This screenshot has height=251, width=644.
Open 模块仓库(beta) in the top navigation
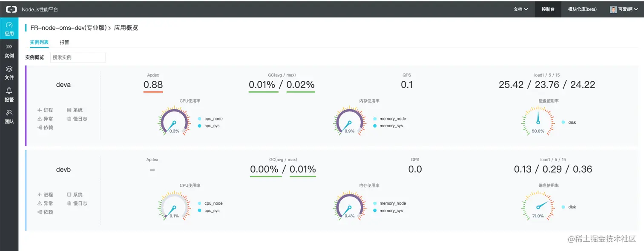(582, 9)
